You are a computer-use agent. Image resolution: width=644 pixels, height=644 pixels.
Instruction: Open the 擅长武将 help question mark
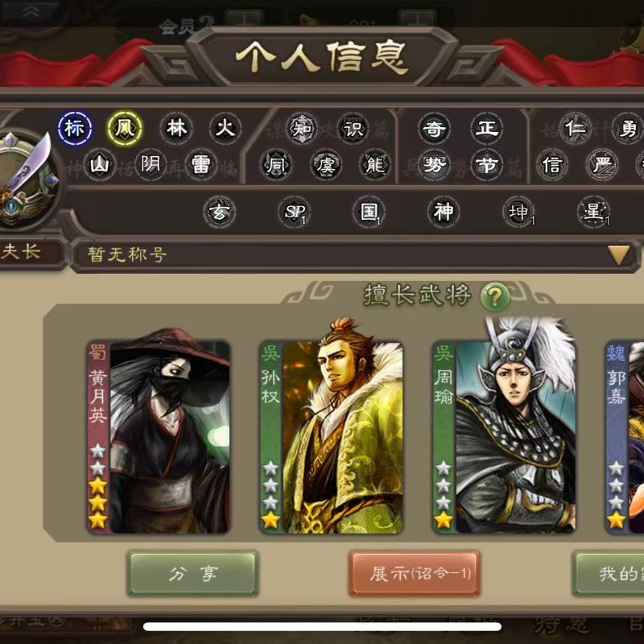point(494,296)
